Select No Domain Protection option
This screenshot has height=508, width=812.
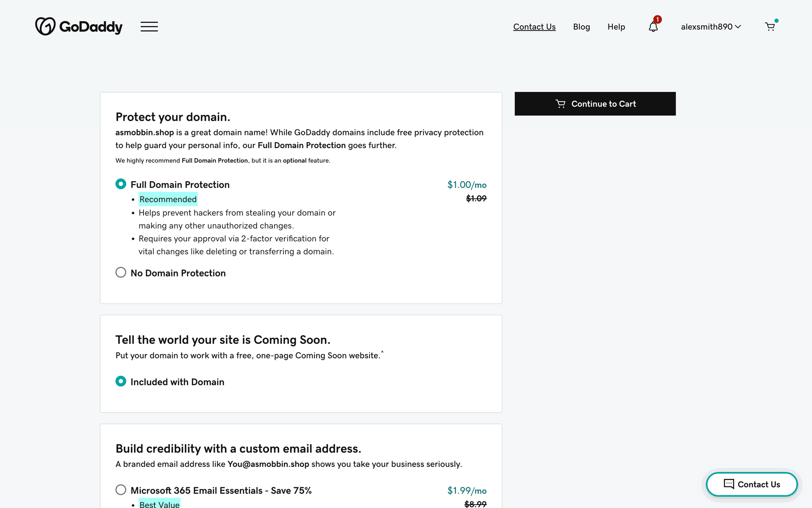pos(121,272)
